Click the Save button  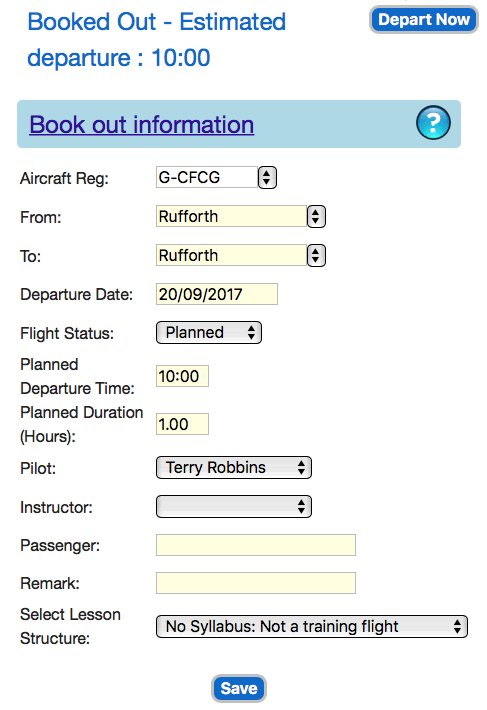click(239, 688)
